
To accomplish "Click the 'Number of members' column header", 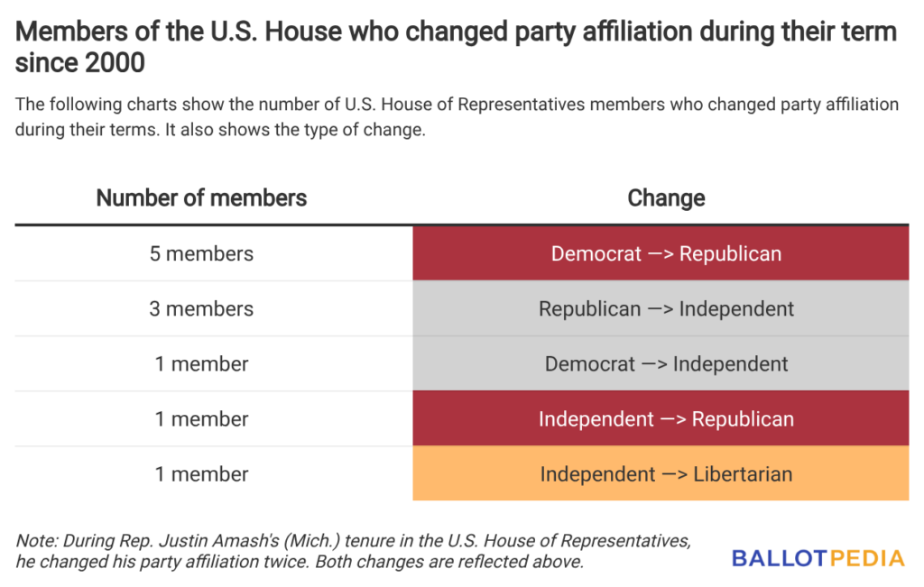I will click(201, 197).
